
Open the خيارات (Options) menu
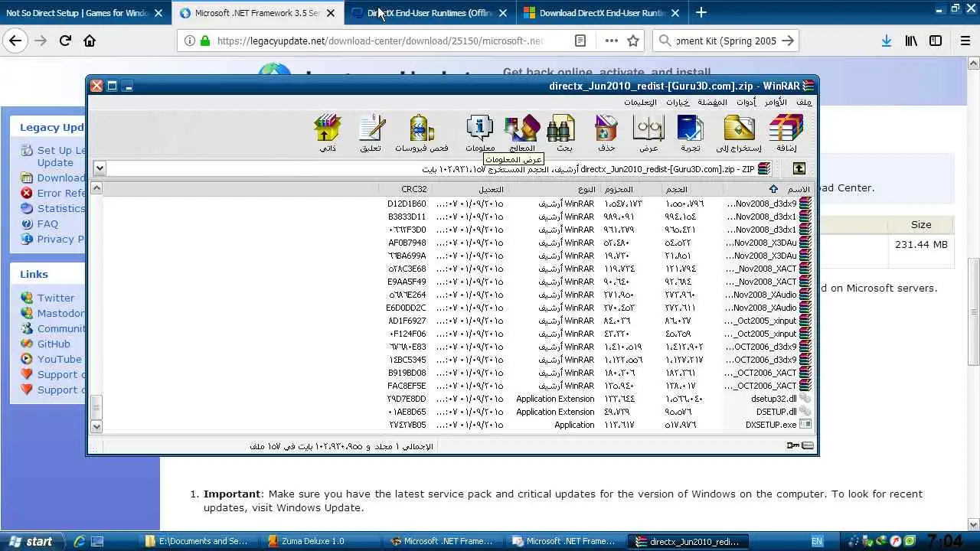pos(678,102)
